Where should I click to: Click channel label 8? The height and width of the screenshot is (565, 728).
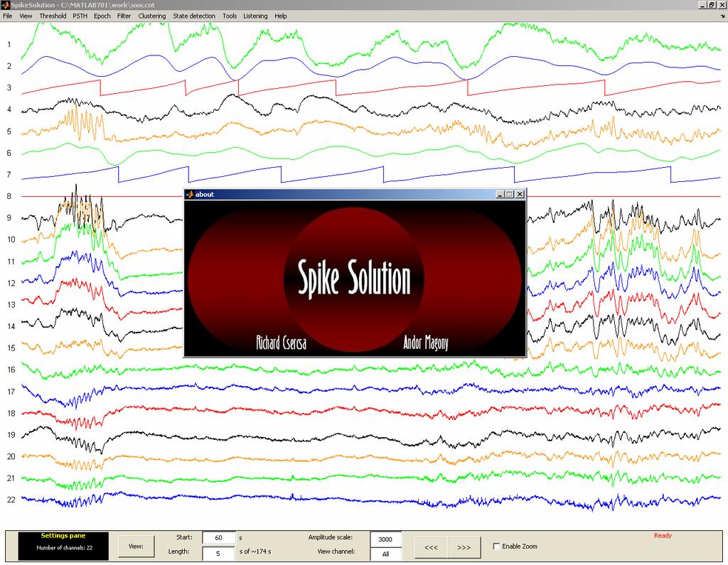[x=9, y=196]
